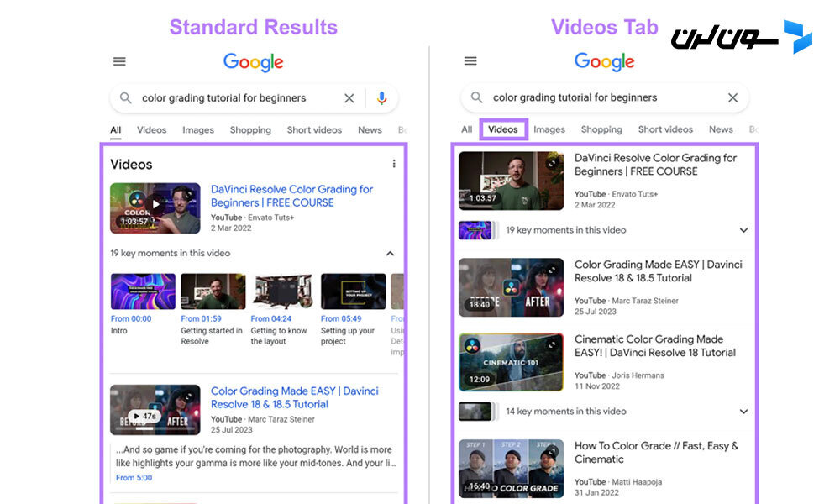Select Shopping tab in Standard Results panel
840x504 pixels.
[x=250, y=130]
